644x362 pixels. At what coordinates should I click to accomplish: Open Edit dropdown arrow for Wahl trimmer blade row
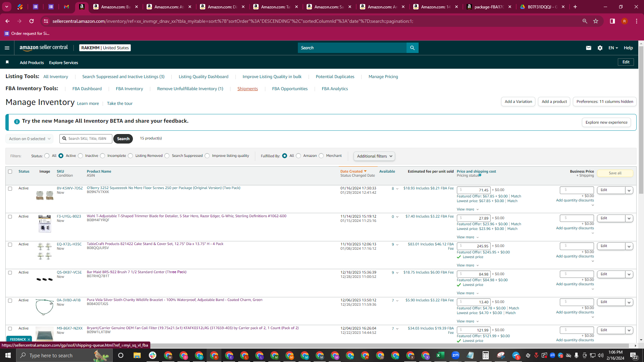point(629,219)
